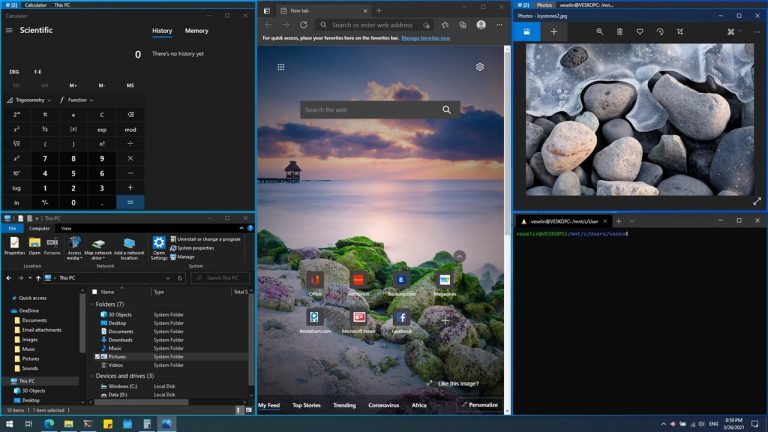Image resolution: width=768 pixels, height=432 pixels.
Task: Toggle F-E notation in Calculator
Action: [38, 72]
